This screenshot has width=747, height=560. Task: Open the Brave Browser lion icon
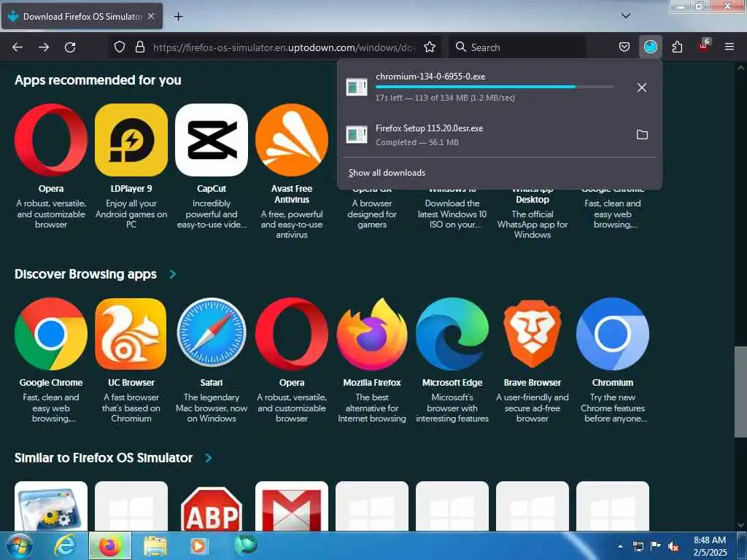533,334
